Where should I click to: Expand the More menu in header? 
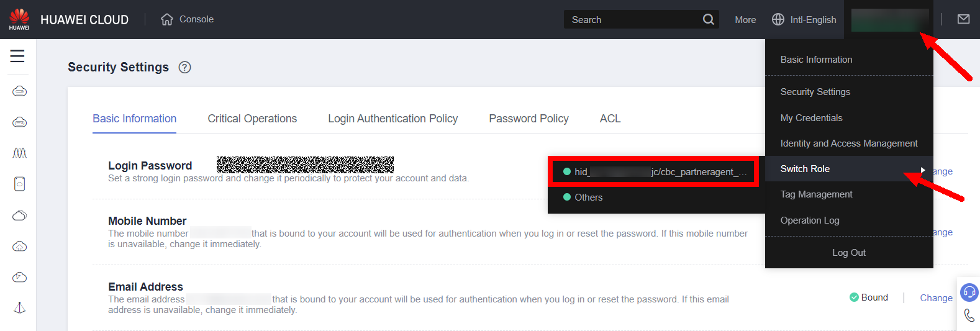point(745,20)
